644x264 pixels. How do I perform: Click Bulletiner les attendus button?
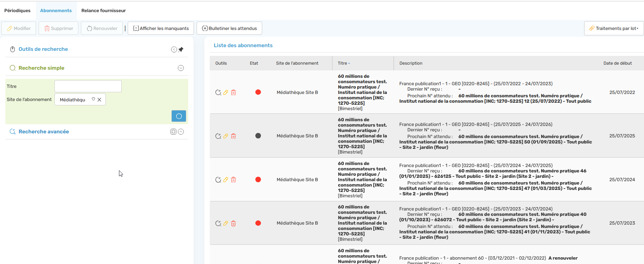229,28
